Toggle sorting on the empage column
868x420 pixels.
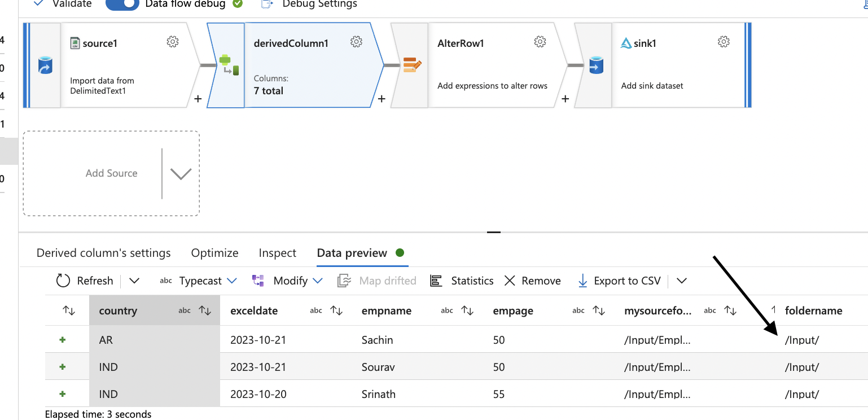pyautogui.click(x=599, y=310)
